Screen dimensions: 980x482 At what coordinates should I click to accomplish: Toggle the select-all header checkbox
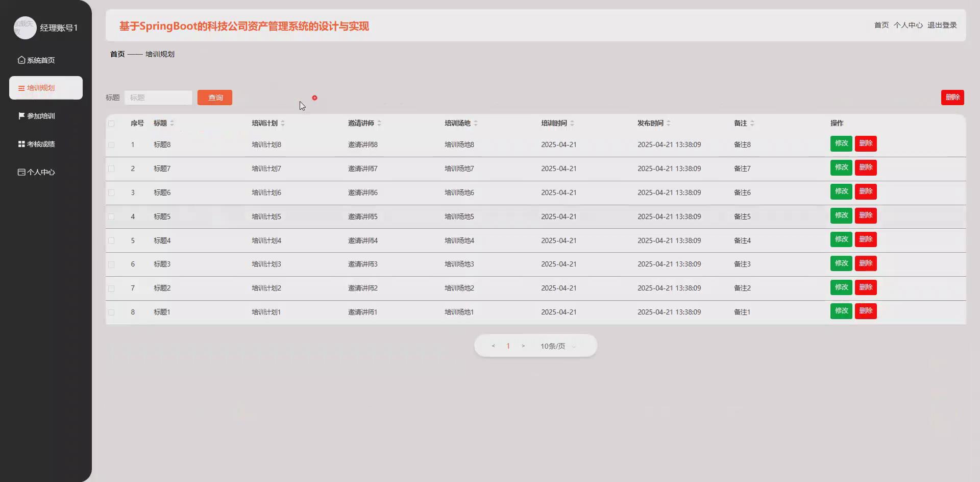tap(111, 123)
